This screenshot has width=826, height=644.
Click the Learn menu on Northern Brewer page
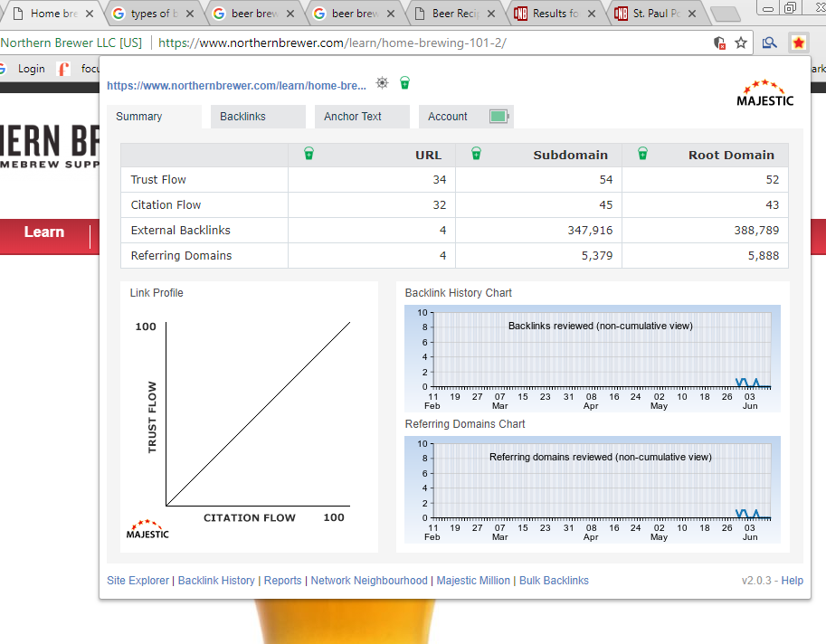tap(44, 232)
